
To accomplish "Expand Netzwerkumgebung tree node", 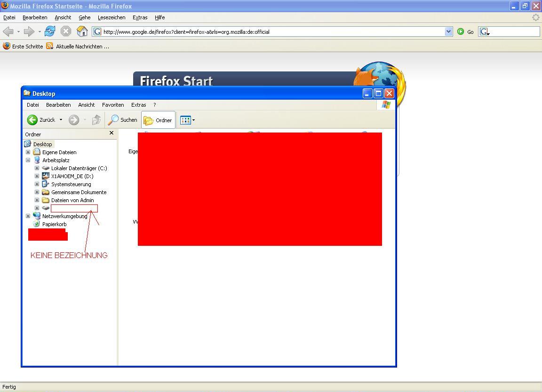I will coord(28,216).
